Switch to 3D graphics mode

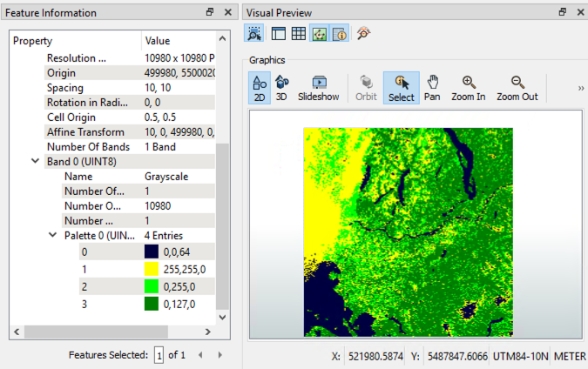tap(281, 88)
